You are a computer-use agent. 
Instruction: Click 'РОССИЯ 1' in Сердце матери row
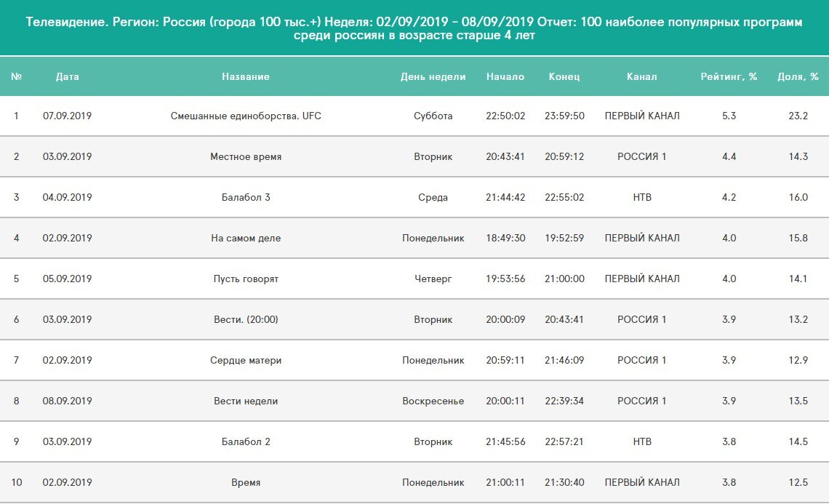(642, 360)
